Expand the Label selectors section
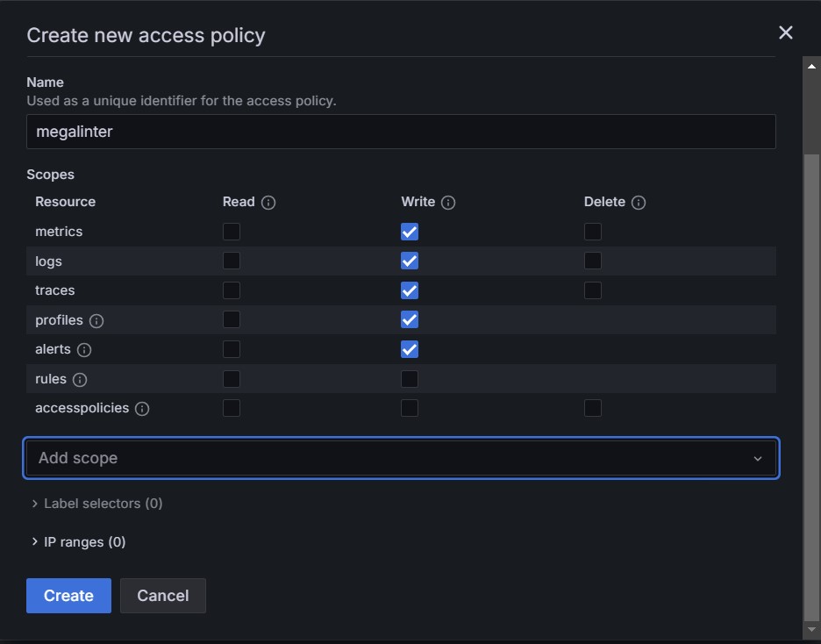Screen dimensions: 821x644 [96, 504]
